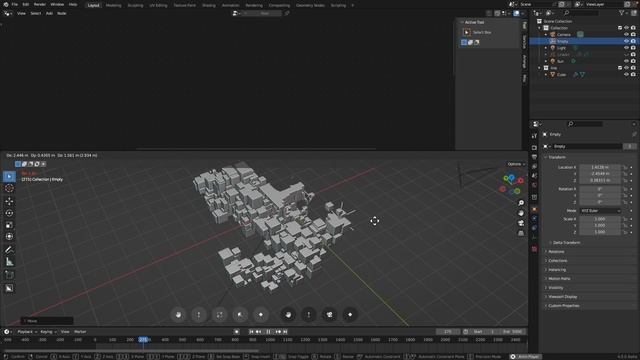
Task: Collapse the Transform panel
Action: (556, 157)
